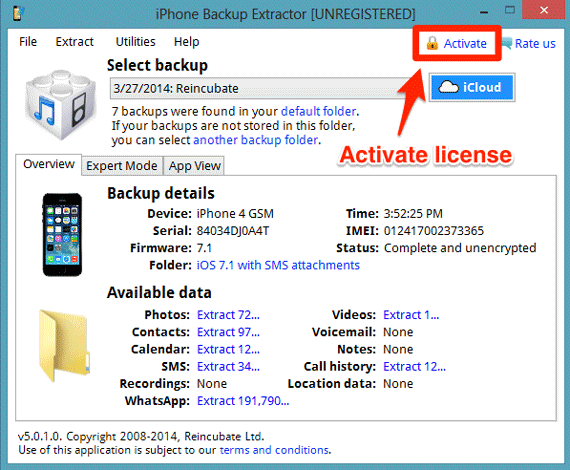
Task: Open the Extract menu
Action: [x=75, y=42]
